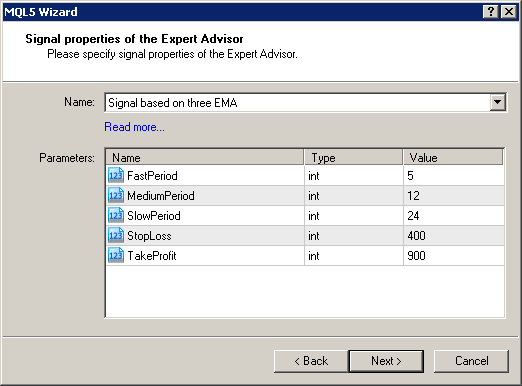Open the Read more link
The image size is (522, 386).
pos(134,127)
